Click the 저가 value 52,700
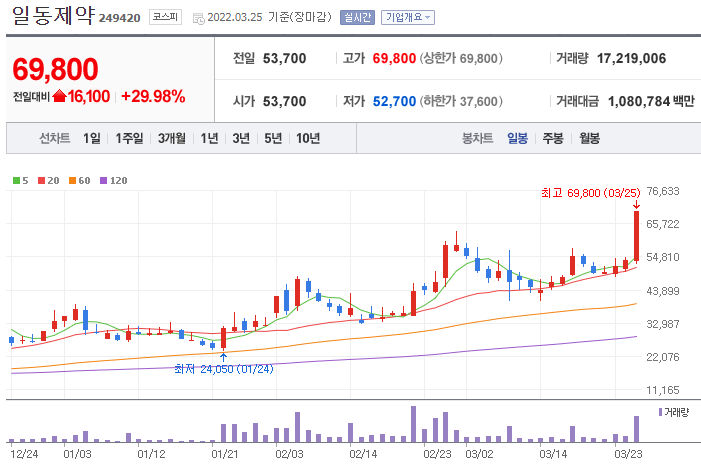This screenshot has width=701, height=465. tap(394, 101)
